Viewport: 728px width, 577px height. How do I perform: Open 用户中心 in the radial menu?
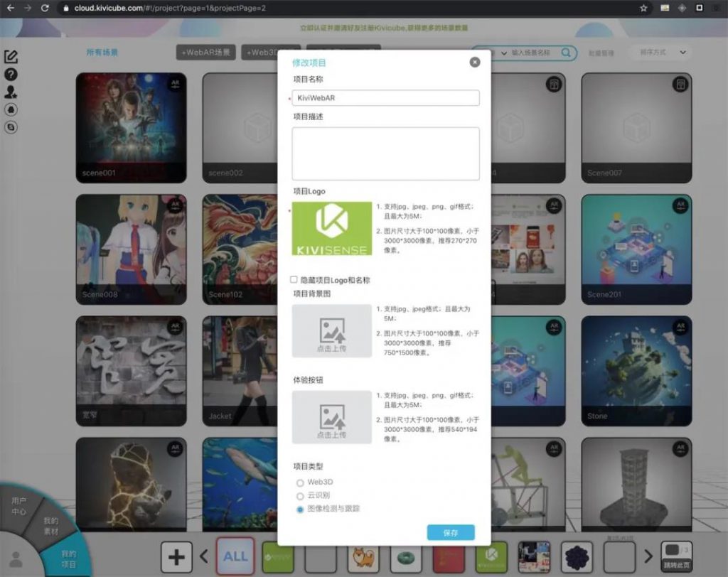[19, 506]
